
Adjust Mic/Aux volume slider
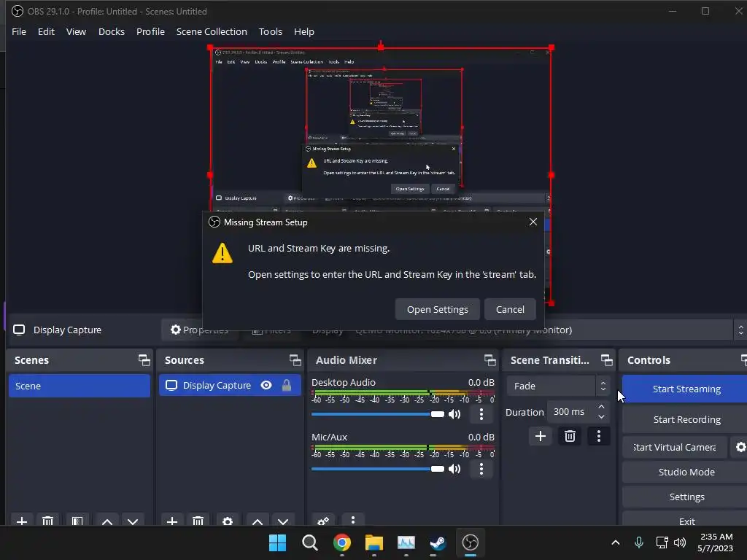coord(378,469)
